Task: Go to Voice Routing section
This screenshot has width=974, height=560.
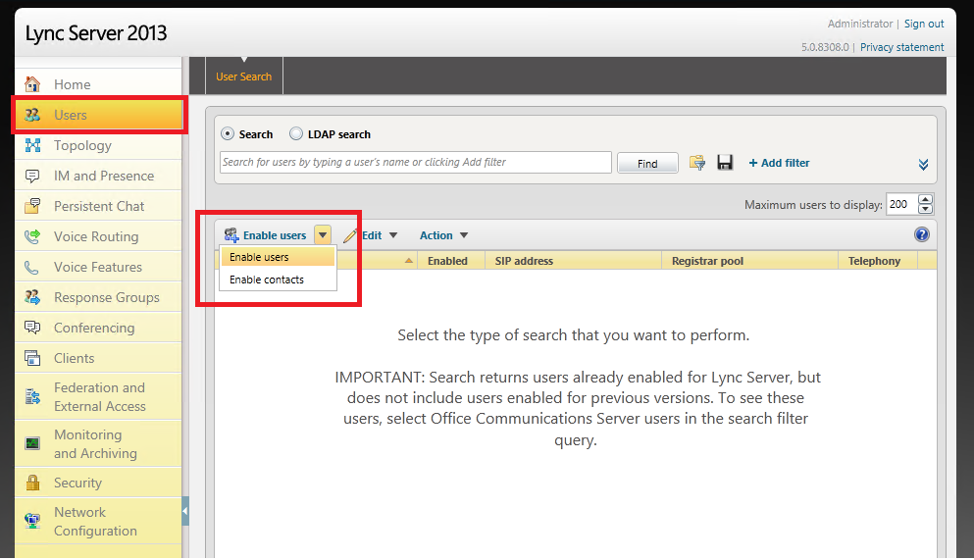Action: (96, 236)
